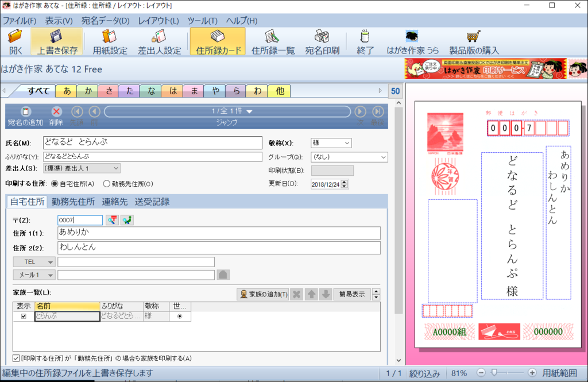Open the ジャンプ record dropdown 1/全1件
The width and height of the screenshot is (588, 382).
click(x=227, y=111)
